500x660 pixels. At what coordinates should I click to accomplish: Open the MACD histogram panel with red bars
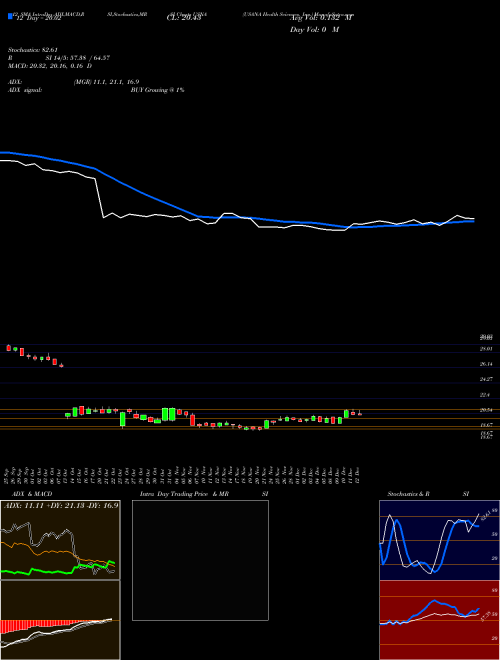pos(60,620)
